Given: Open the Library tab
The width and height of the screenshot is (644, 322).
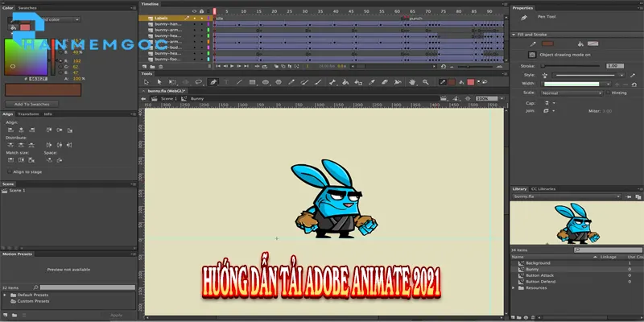Looking at the screenshot, I should click(x=519, y=189).
